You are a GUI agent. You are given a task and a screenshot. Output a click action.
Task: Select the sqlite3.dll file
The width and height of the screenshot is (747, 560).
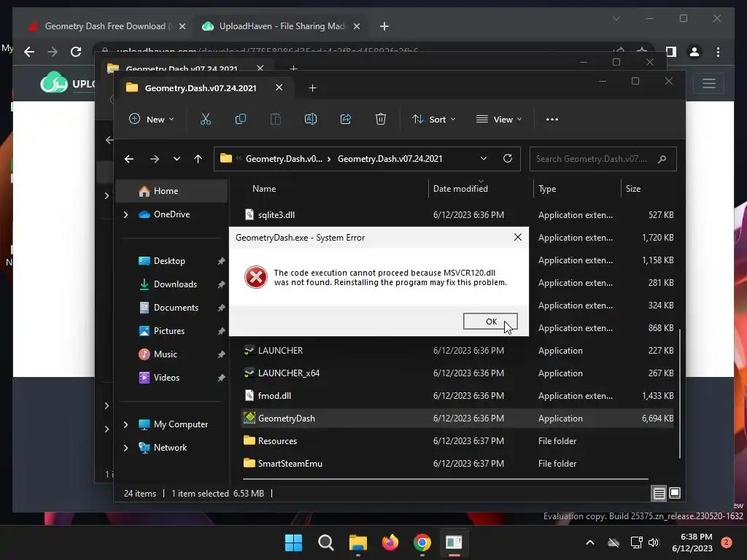point(276,215)
